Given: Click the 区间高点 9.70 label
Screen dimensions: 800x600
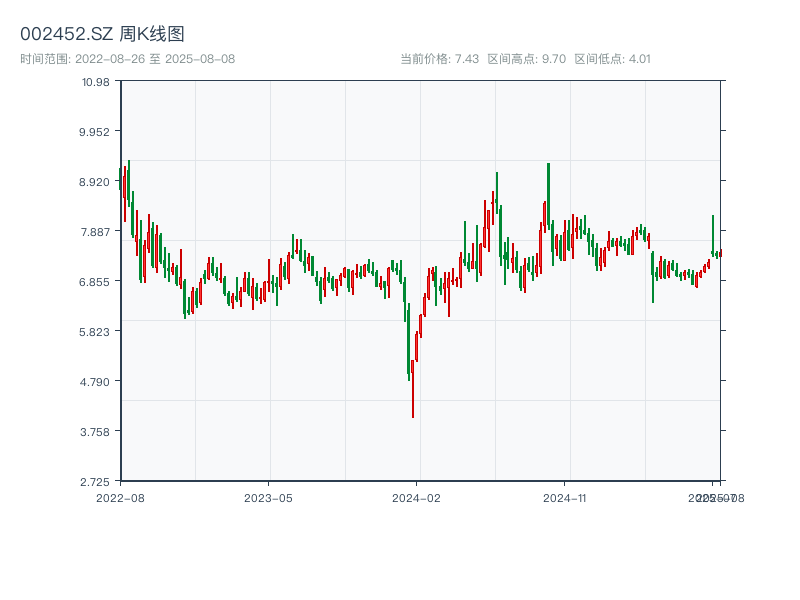Looking at the screenshot, I should tap(526, 59).
